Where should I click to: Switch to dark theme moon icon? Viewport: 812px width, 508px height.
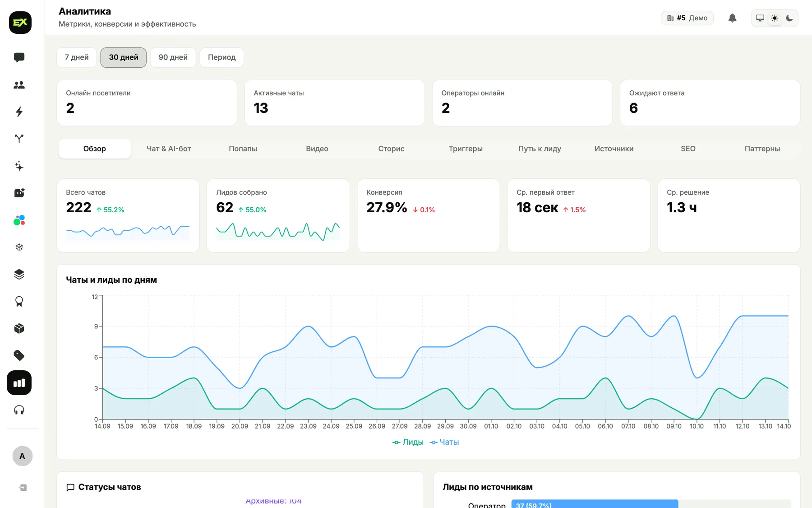[789, 18]
